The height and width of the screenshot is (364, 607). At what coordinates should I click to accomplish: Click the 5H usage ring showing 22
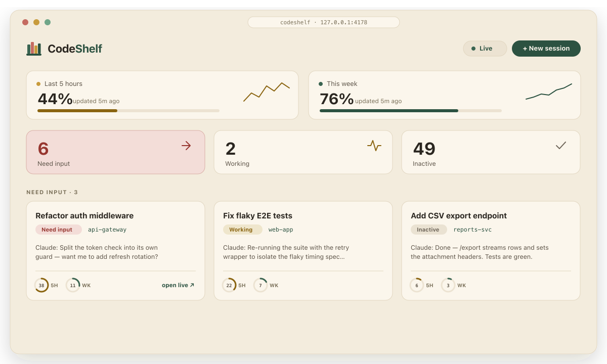(x=229, y=285)
